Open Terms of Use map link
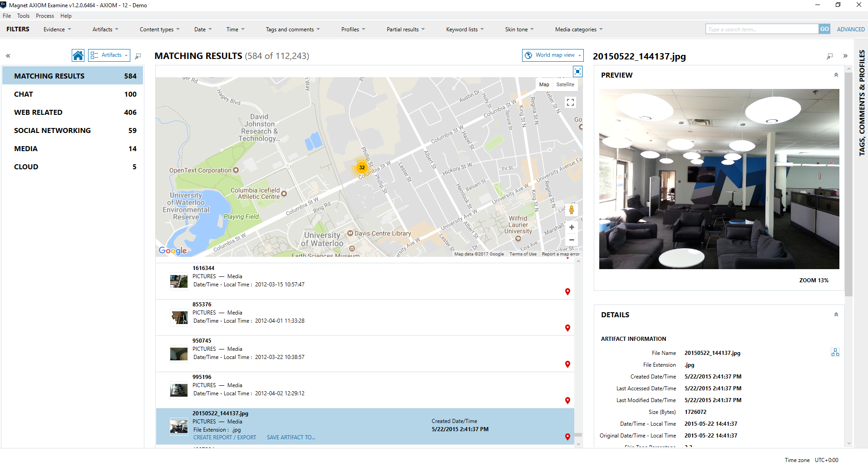 point(523,254)
